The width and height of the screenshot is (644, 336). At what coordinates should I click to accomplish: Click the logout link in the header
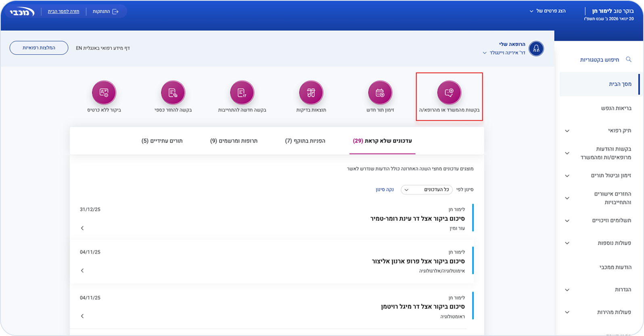click(105, 11)
